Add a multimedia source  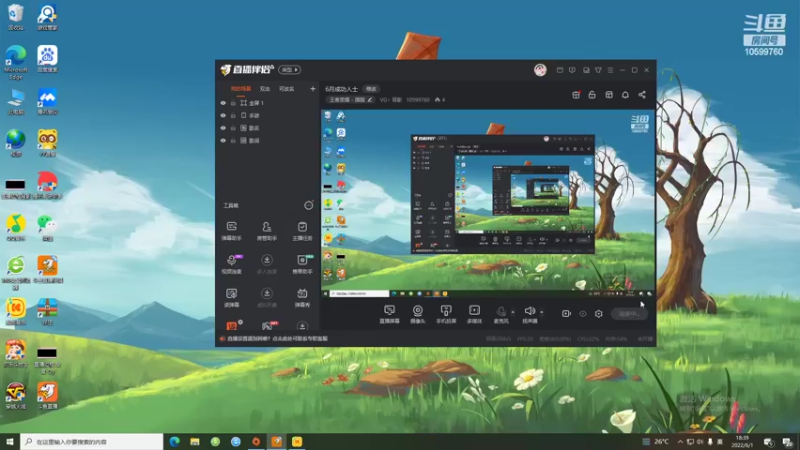pyautogui.click(x=474, y=314)
